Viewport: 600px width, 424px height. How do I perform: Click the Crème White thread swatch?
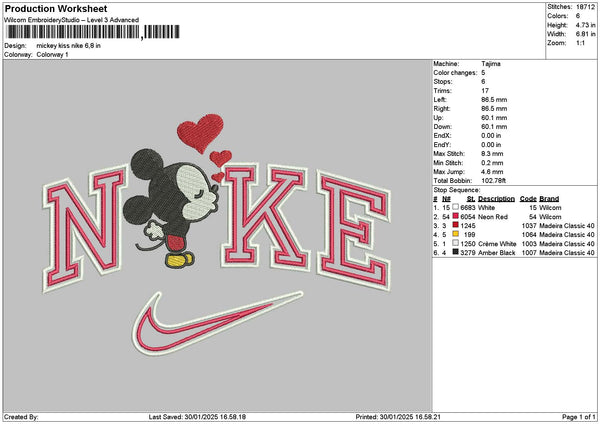coord(455,243)
